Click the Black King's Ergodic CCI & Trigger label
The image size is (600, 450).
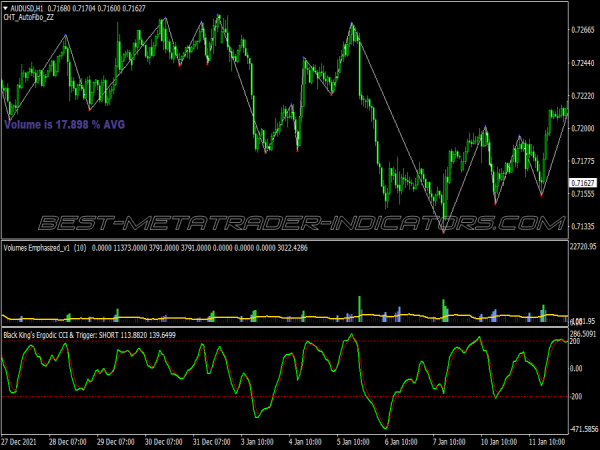coord(50,335)
